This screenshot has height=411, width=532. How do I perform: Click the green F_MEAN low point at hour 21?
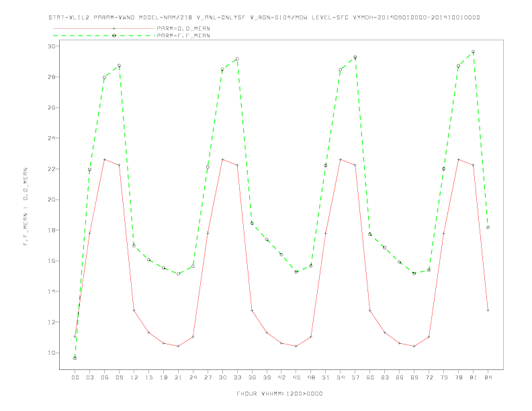[x=178, y=273]
